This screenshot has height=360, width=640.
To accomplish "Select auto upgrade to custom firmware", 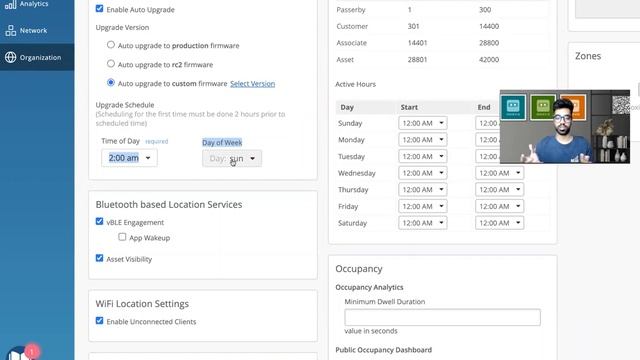I will (111, 82).
